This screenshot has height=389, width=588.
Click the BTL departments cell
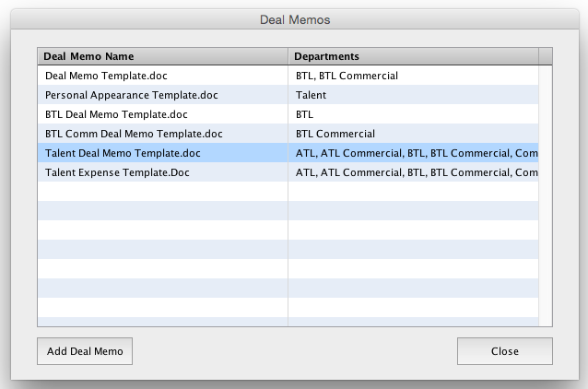pyautogui.click(x=413, y=114)
